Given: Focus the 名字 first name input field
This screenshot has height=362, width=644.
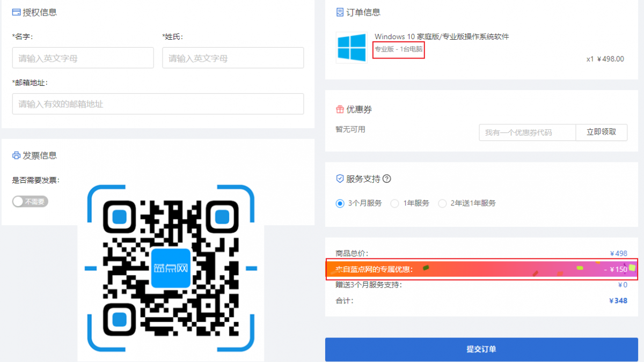Looking at the screenshot, I should click(x=83, y=58).
